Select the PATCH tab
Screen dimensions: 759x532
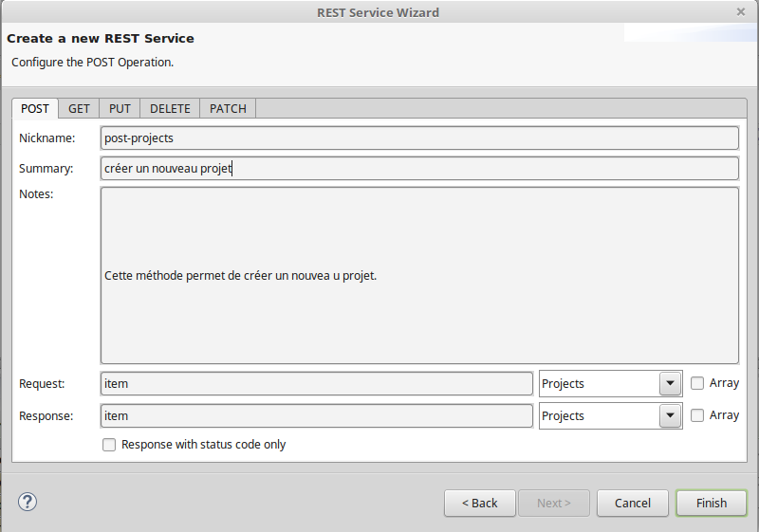pyautogui.click(x=228, y=108)
